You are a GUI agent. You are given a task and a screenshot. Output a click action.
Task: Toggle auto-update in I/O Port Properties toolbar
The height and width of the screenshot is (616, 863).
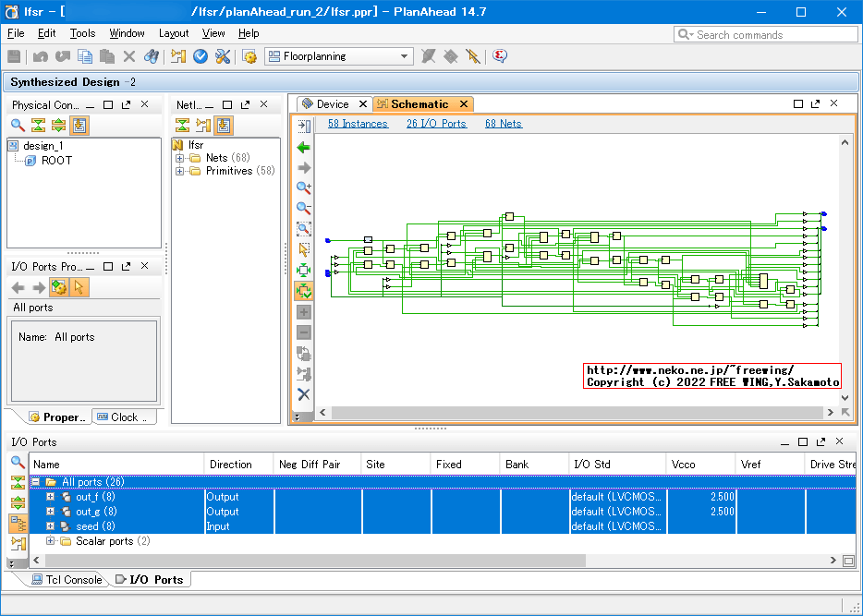coord(59,287)
